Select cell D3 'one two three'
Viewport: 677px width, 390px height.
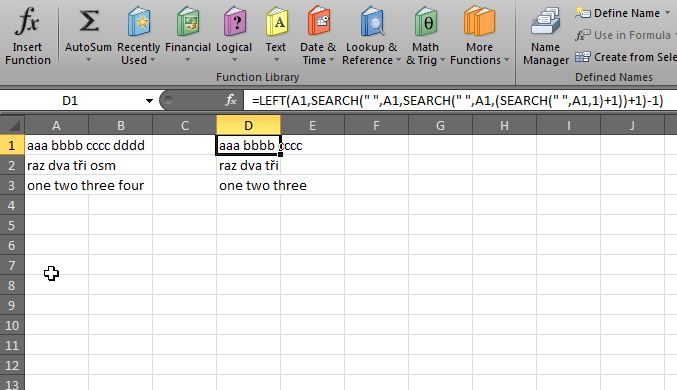[248, 185]
